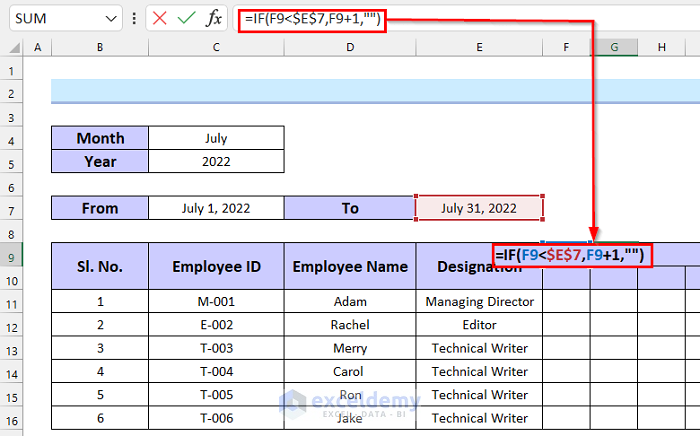The height and width of the screenshot is (436, 700).
Task: Select the T-003 employee ID cell
Action: (216, 348)
